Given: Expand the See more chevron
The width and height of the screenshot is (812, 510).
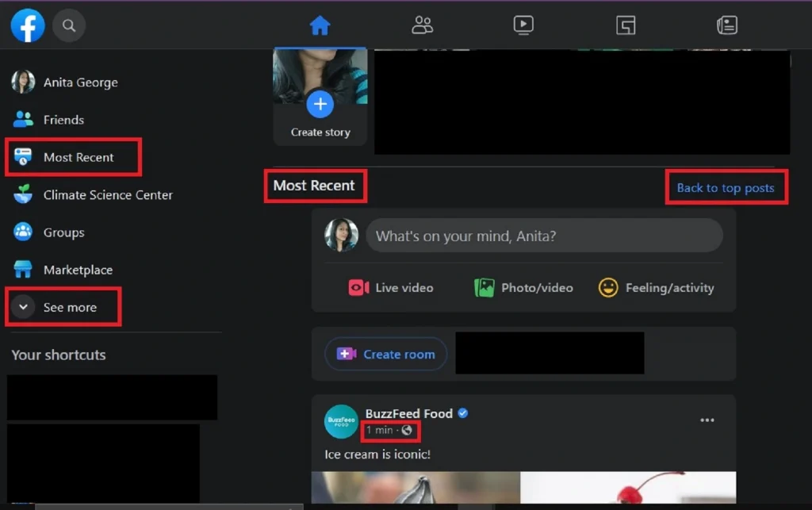Looking at the screenshot, I should tap(23, 306).
